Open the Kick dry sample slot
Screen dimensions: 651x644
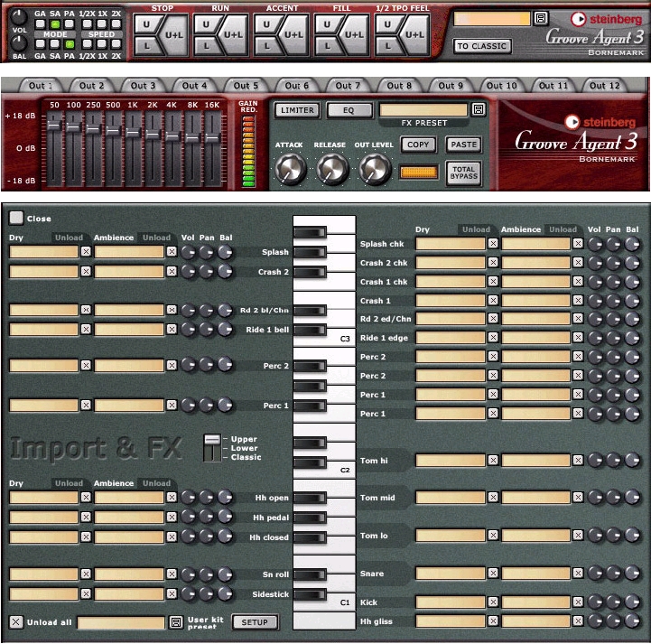451,602
